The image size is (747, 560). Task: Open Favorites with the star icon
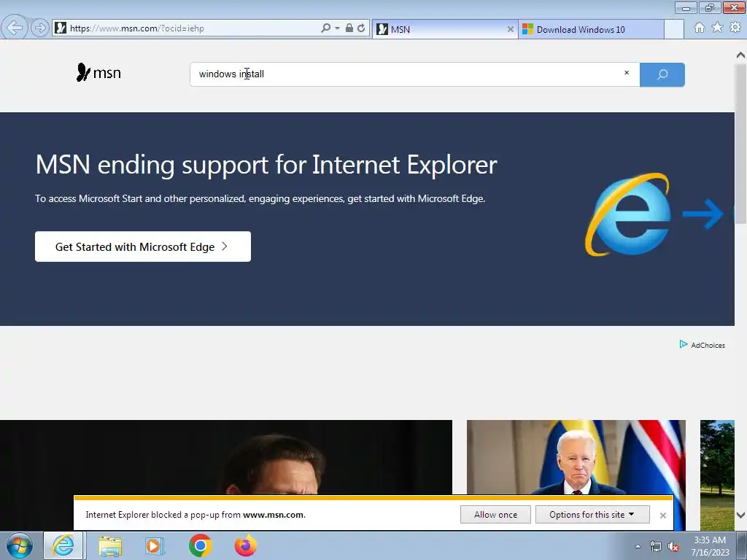717,28
